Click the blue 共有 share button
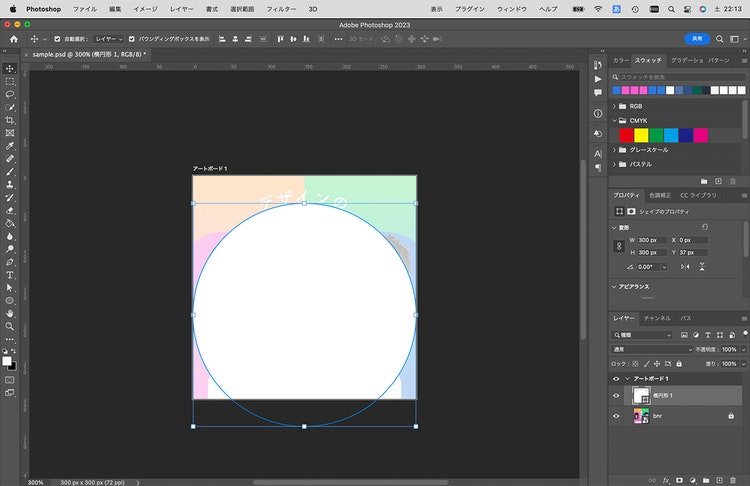This screenshot has width=750, height=486. tap(697, 39)
